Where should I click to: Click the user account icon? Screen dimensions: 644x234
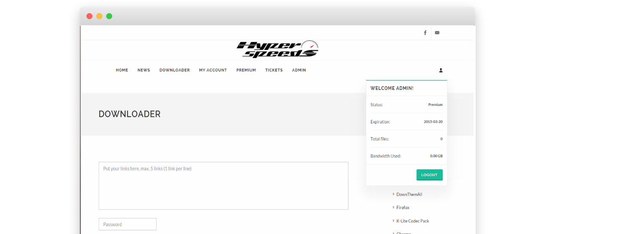(440, 70)
